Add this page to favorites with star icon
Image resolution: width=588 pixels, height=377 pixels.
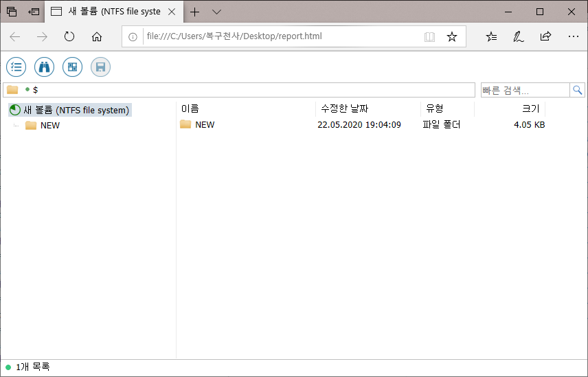click(x=451, y=37)
